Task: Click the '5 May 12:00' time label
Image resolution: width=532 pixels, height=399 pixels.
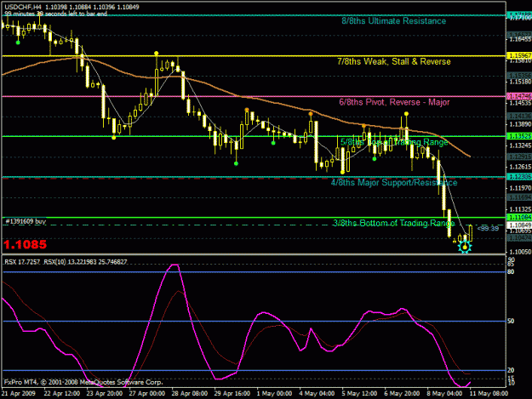Action: tap(359, 394)
